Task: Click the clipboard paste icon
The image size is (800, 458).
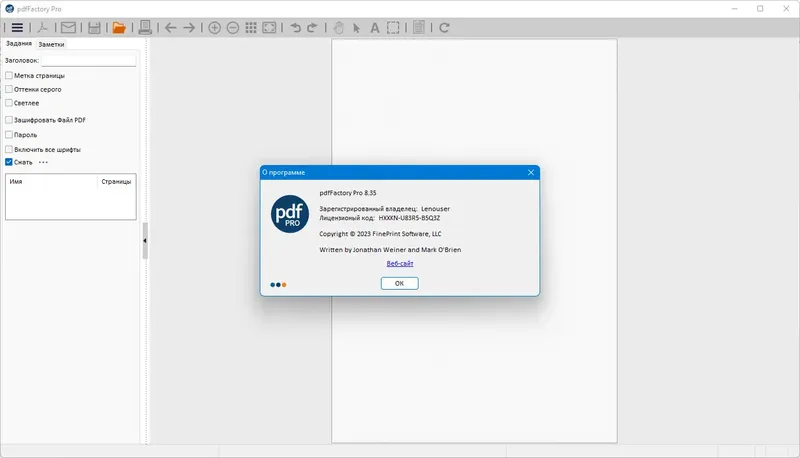Action: pyautogui.click(x=419, y=28)
